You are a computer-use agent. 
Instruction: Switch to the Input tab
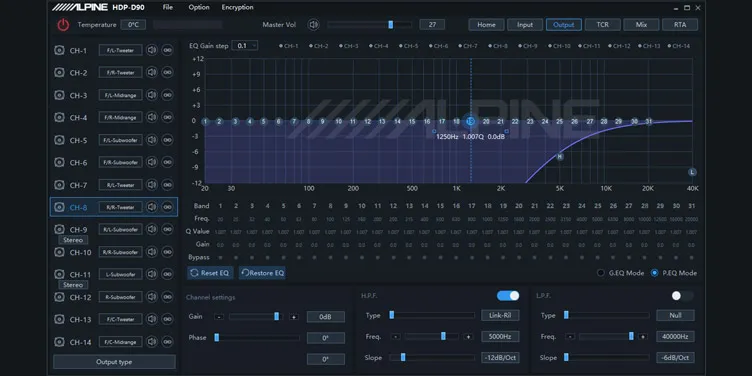525,25
